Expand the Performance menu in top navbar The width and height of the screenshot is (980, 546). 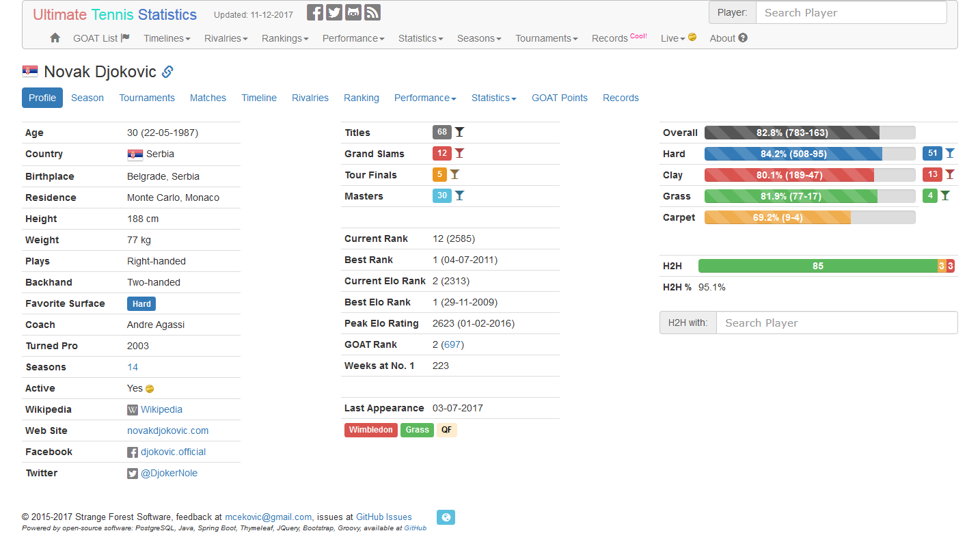[x=353, y=38]
